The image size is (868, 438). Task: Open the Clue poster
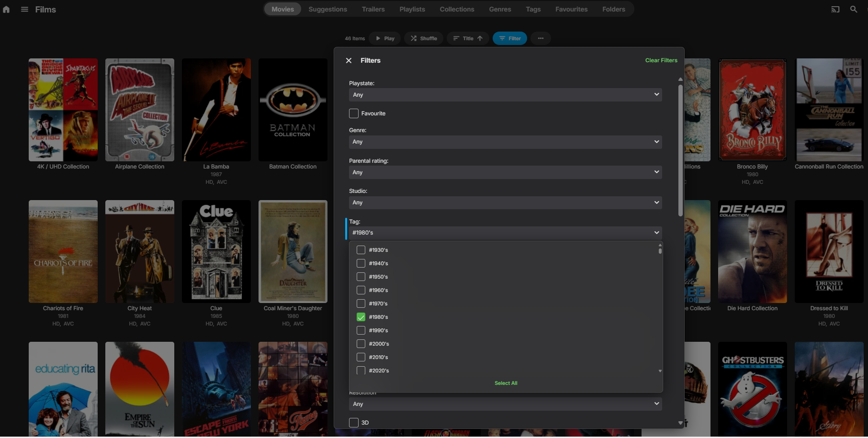[x=216, y=252]
